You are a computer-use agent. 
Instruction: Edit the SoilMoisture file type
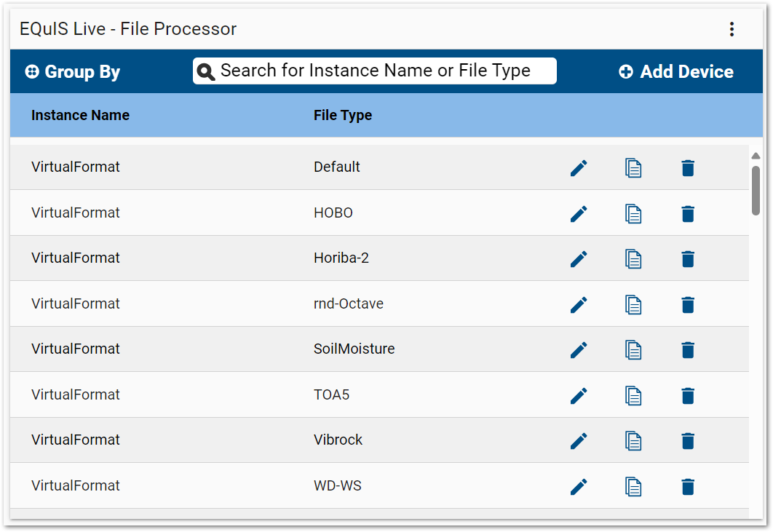(579, 349)
